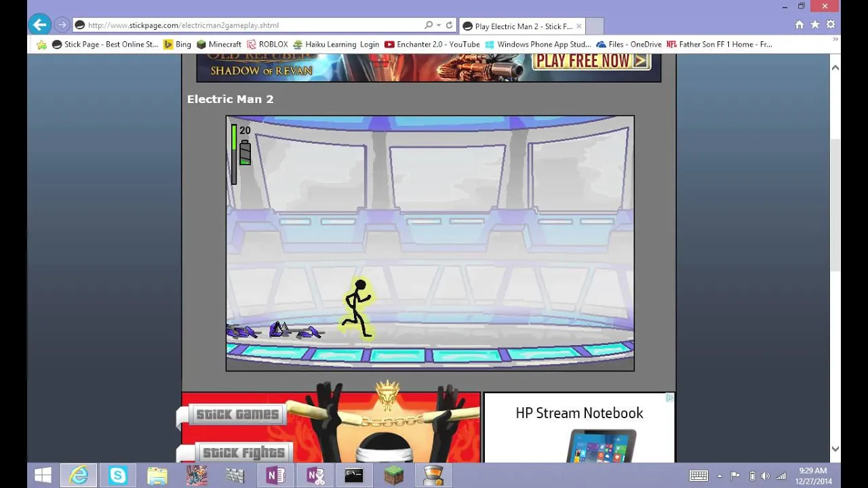Open Command Prompt from the taskbar

354,475
